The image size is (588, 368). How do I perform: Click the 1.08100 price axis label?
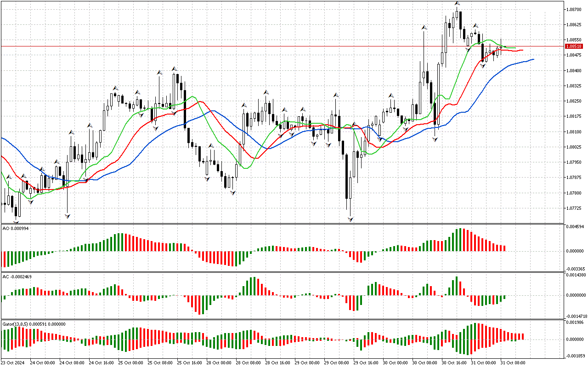click(x=574, y=132)
